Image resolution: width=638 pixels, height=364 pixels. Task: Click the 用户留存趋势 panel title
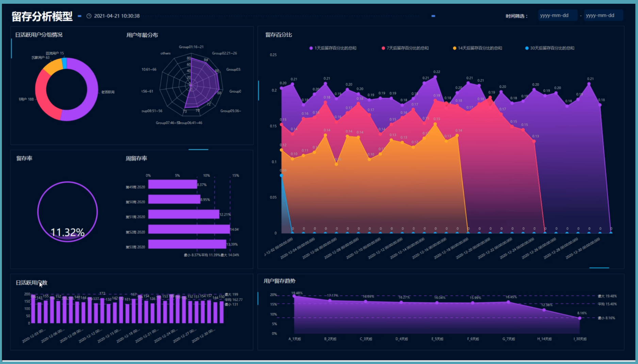pyautogui.click(x=279, y=281)
